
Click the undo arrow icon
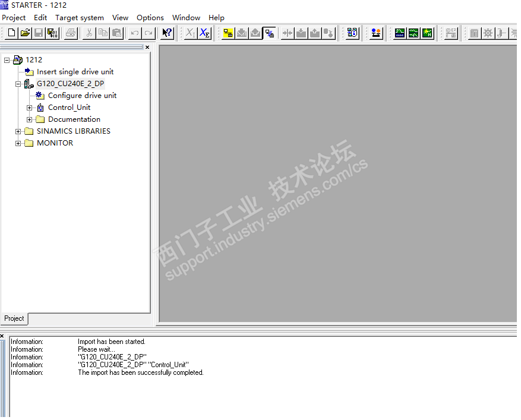[135, 33]
